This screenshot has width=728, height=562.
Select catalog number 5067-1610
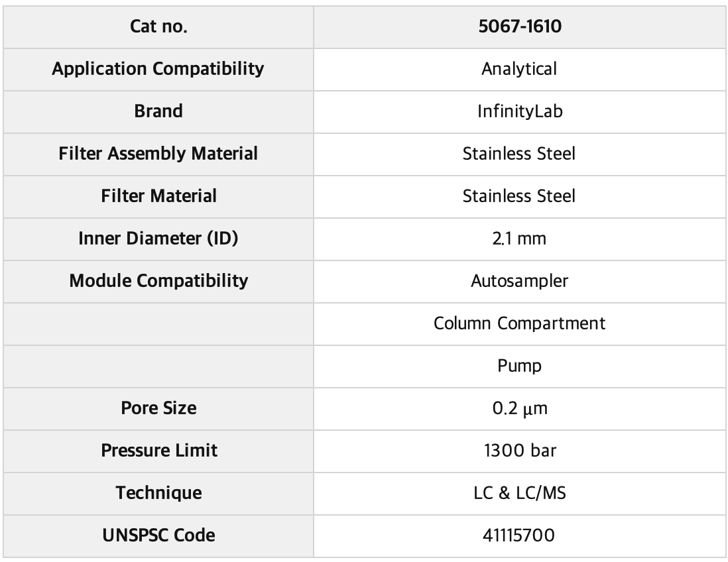(x=520, y=27)
